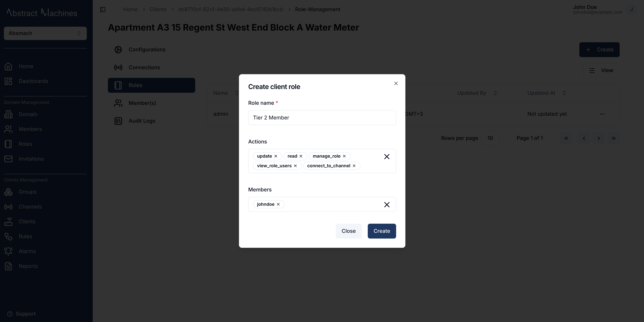Go to the next page of roles
The height and width of the screenshot is (322, 644).
coord(599,138)
